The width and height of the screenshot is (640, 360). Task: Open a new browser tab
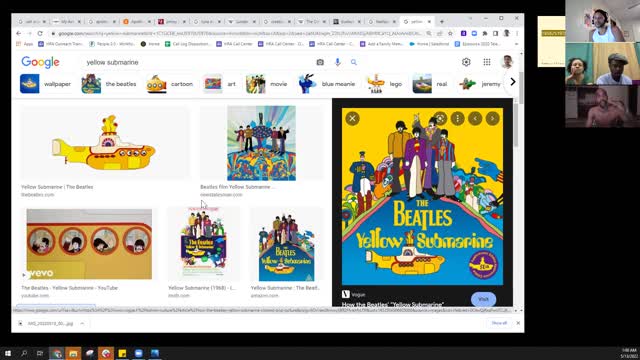pyautogui.click(x=442, y=21)
